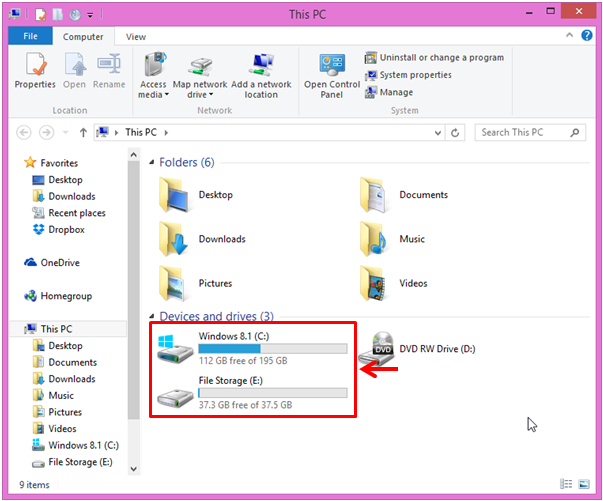
Task: Open the Help question mark icon
Action: pyautogui.click(x=586, y=35)
